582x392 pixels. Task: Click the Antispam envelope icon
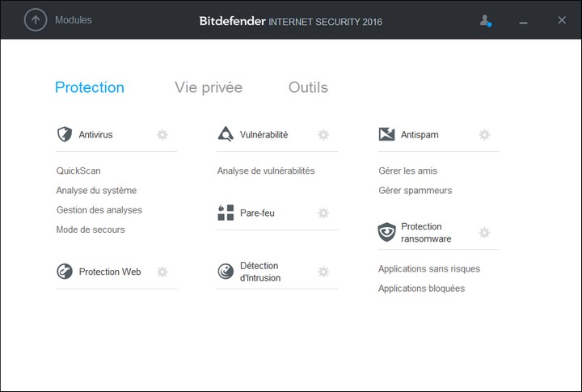click(x=386, y=134)
